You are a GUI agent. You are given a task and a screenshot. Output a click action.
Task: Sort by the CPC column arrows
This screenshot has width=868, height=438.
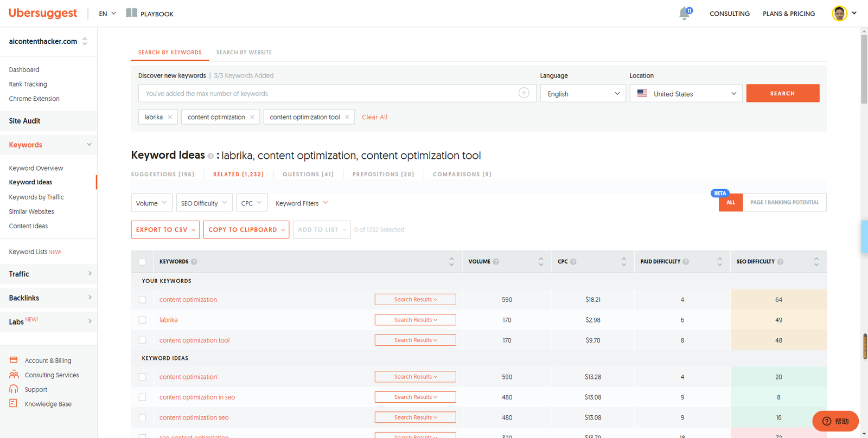[x=624, y=262]
